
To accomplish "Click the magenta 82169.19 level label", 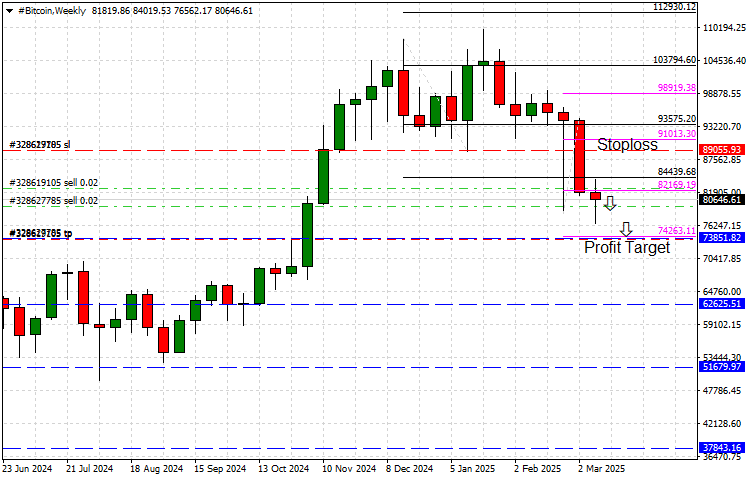I will pyautogui.click(x=676, y=185).
